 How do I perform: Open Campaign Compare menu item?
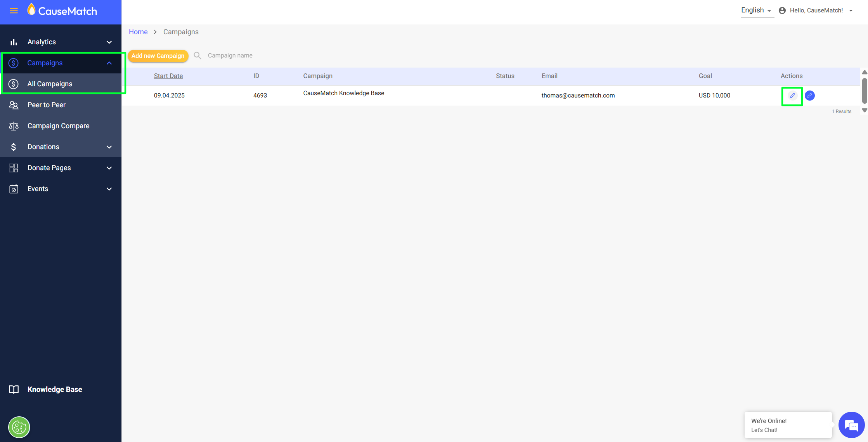58,126
